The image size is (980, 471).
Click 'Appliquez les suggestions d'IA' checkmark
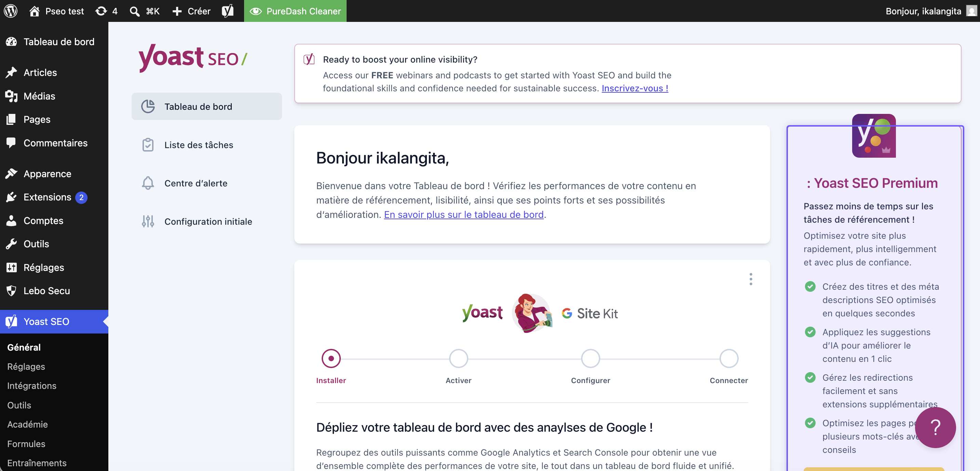tap(810, 332)
